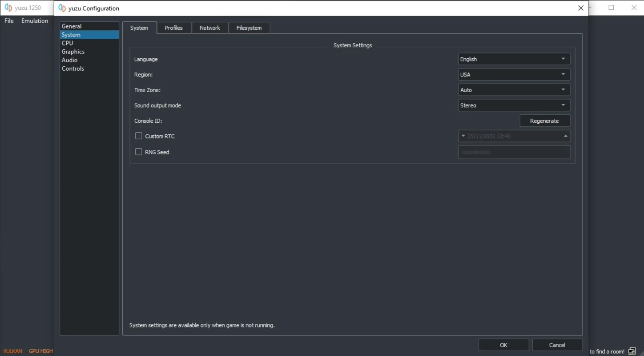Viewport: 644px width, 356px height.
Task: Open the File menu in yuzu window
Action: 9,21
